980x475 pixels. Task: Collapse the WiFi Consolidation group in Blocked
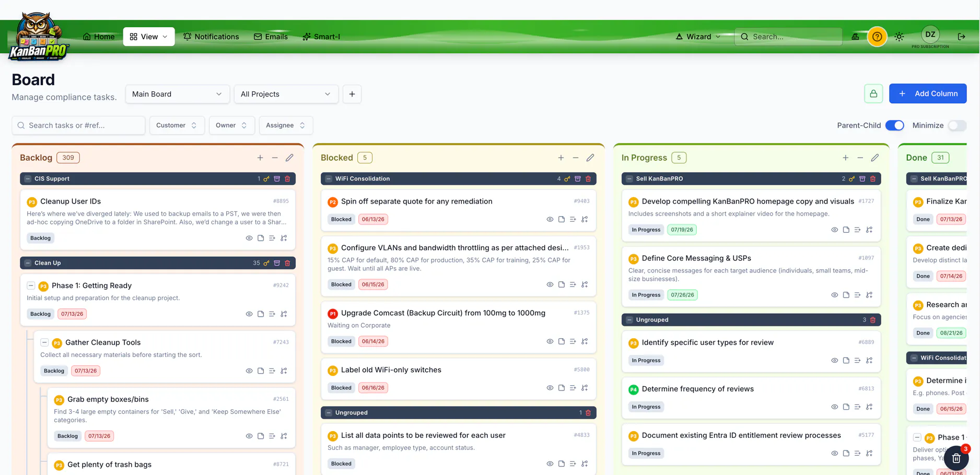tap(329, 179)
